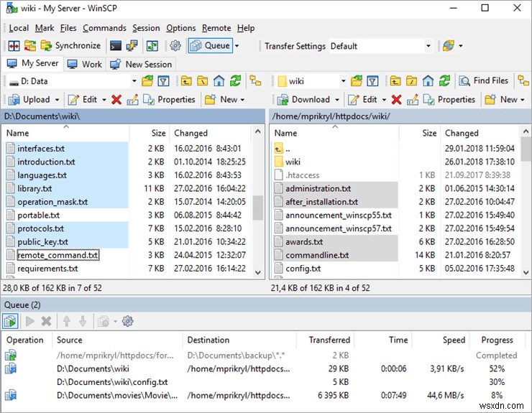Click the local panel filter icon
The width and height of the screenshot is (532, 413).
point(163,81)
